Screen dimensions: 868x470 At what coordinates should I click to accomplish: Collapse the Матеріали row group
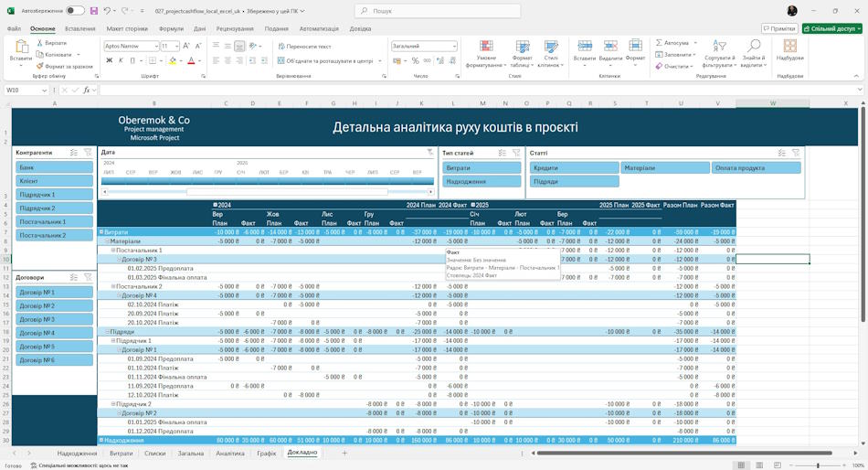108,241
